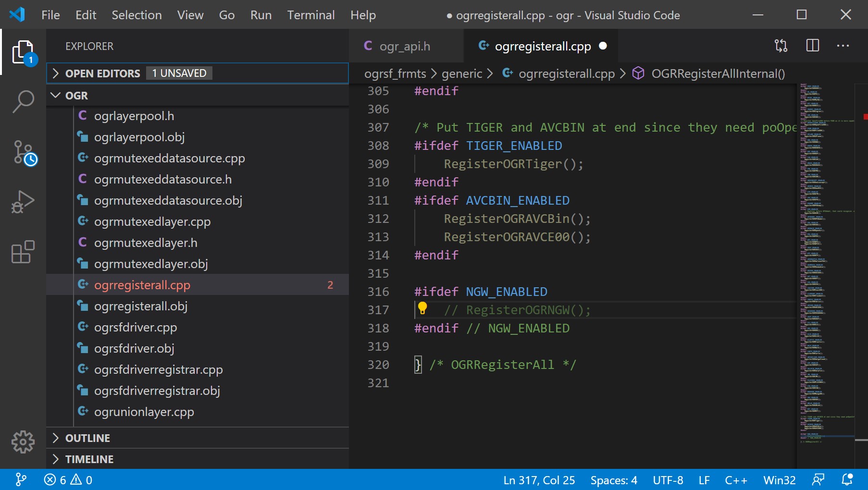Image resolution: width=868 pixels, height=490 pixels.
Task: Click the generic breadcrumb folder
Action: point(462,73)
